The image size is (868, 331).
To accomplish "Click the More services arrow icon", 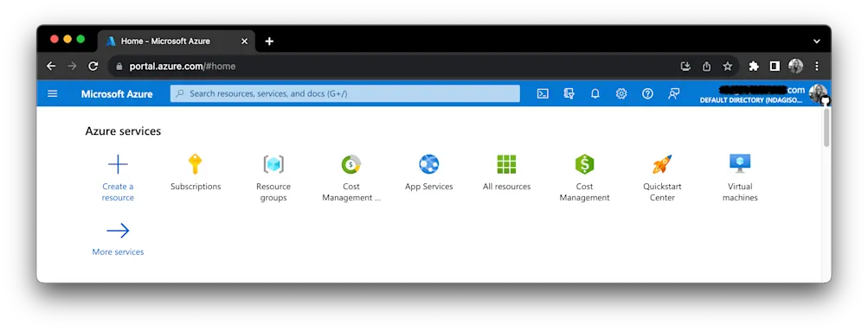I will point(118,231).
